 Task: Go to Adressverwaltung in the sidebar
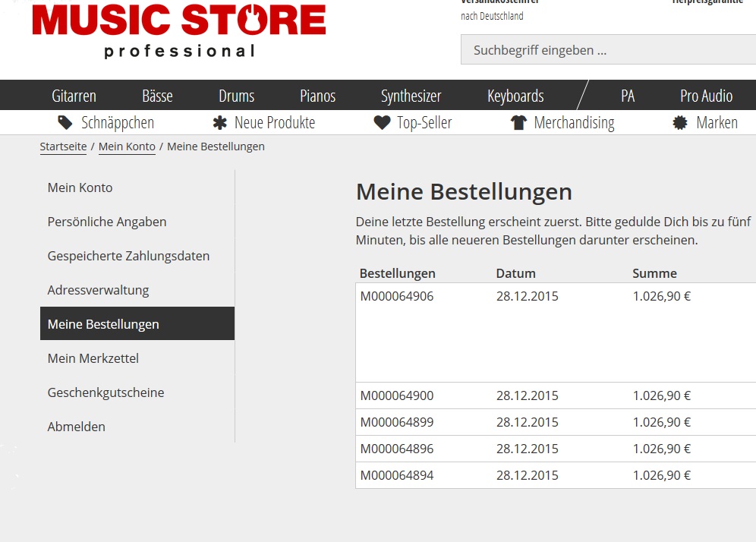click(98, 290)
